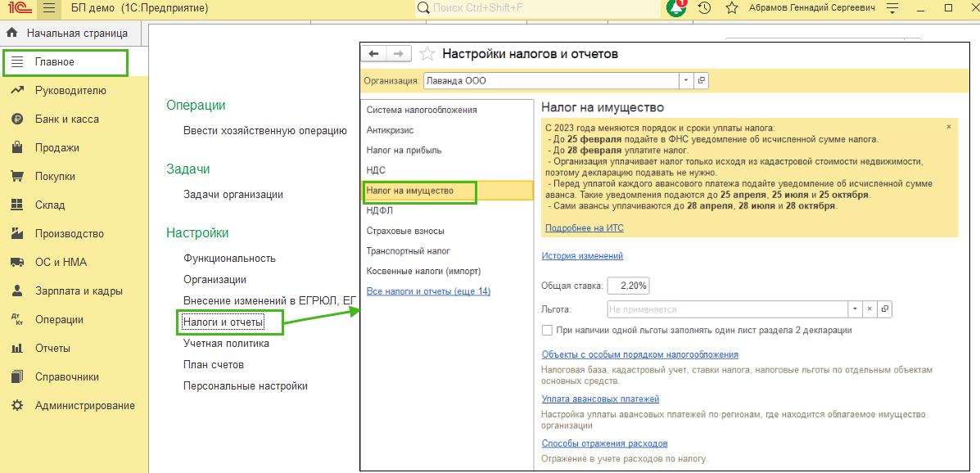Expand the Льгота dropdown list

(x=855, y=309)
